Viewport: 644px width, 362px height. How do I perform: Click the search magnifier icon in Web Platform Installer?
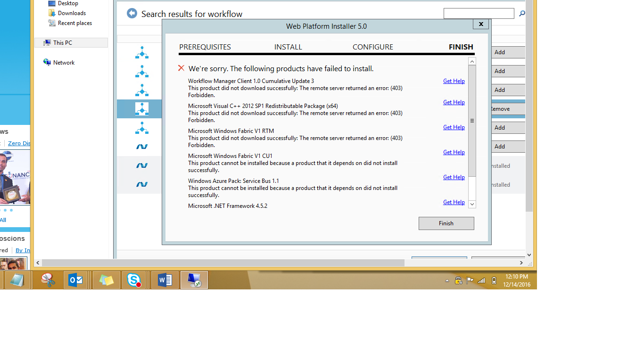coord(522,14)
